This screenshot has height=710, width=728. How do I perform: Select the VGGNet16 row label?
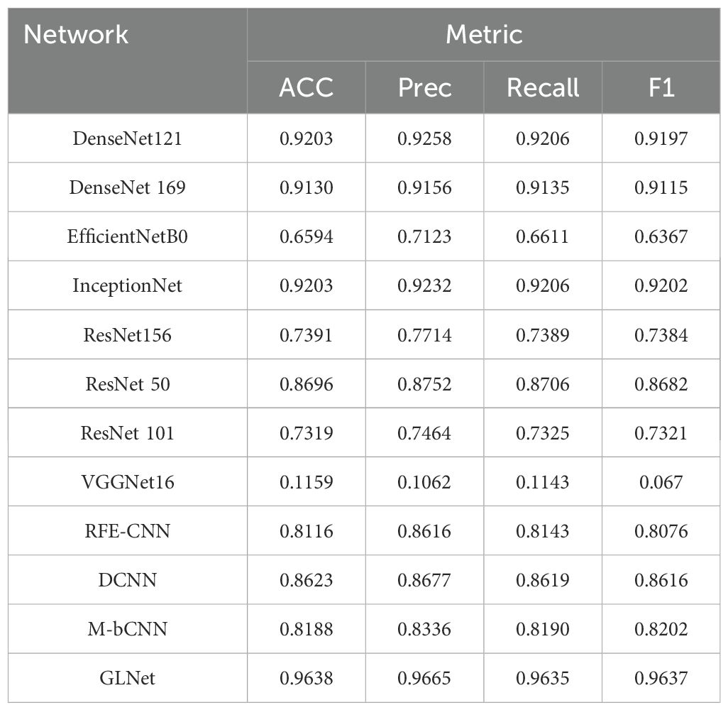pos(127,482)
